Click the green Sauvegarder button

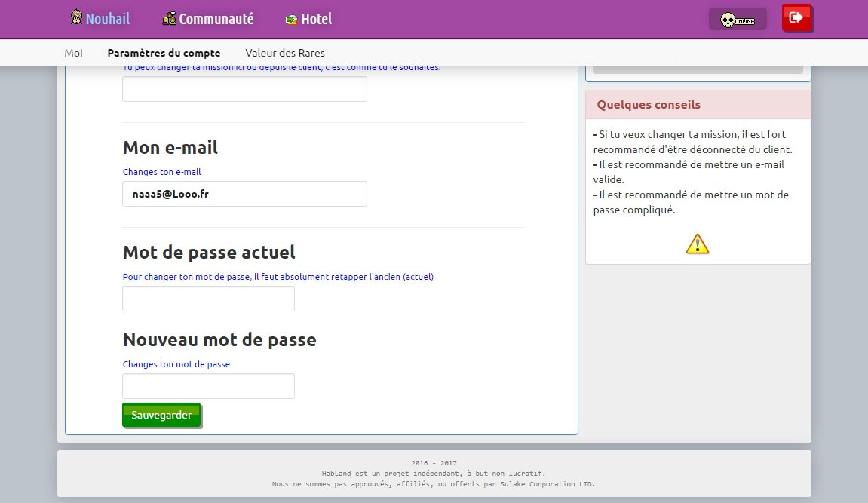coord(161,415)
